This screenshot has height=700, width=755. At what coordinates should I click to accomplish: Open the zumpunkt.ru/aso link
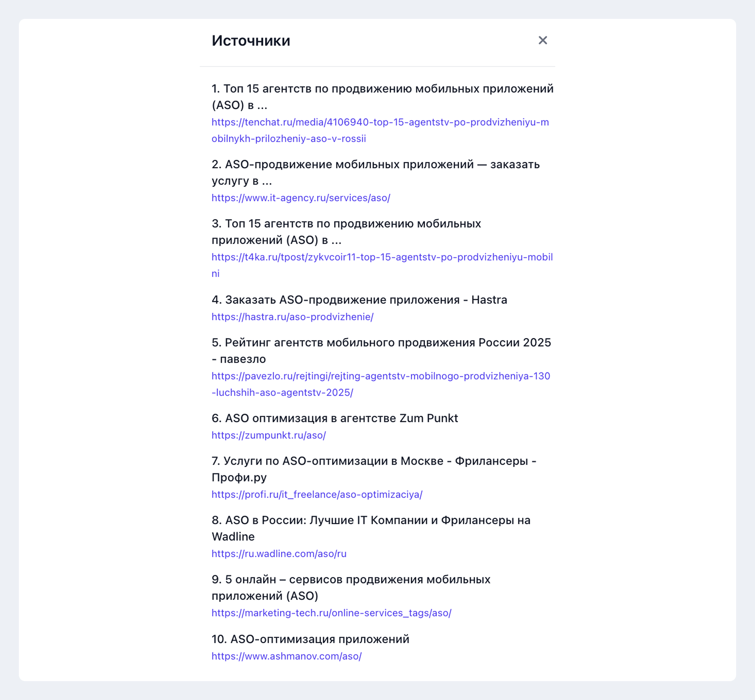coord(269,435)
